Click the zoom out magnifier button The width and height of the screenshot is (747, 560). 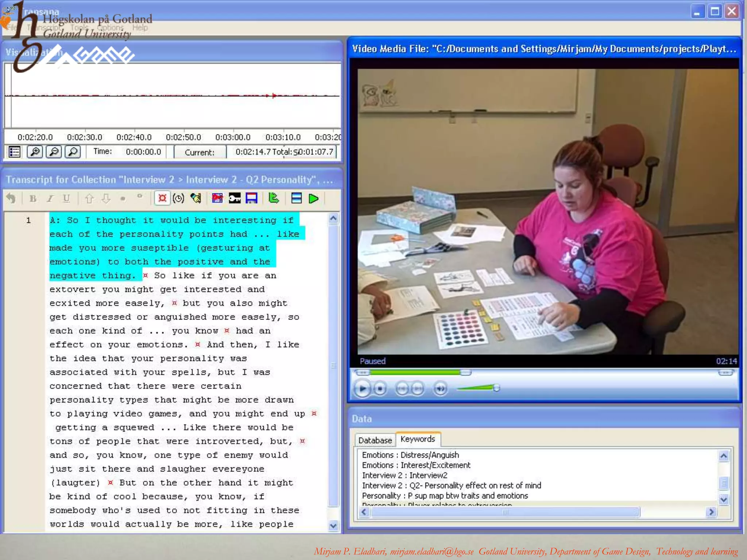(54, 152)
